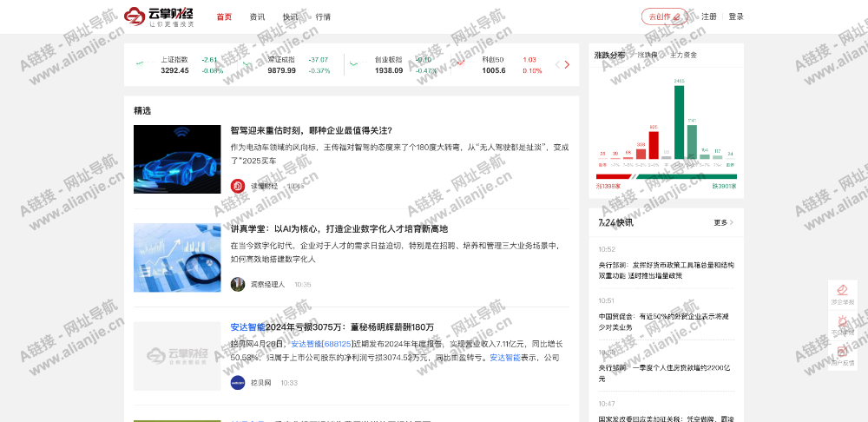The height and width of the screenshot is (422, 868).
Task: Open the 10:52 央行邹澜 flash news
Action: tap(667, 270)
